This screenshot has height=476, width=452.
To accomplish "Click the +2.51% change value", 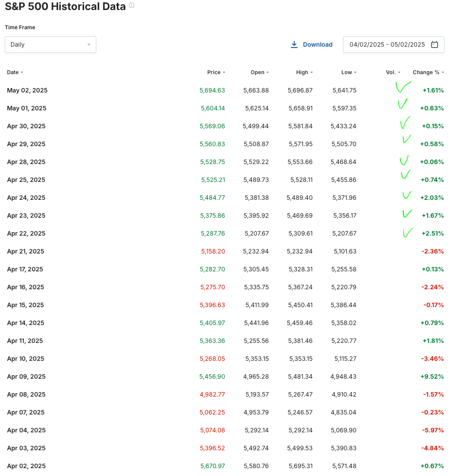I will tap(432, 233).
